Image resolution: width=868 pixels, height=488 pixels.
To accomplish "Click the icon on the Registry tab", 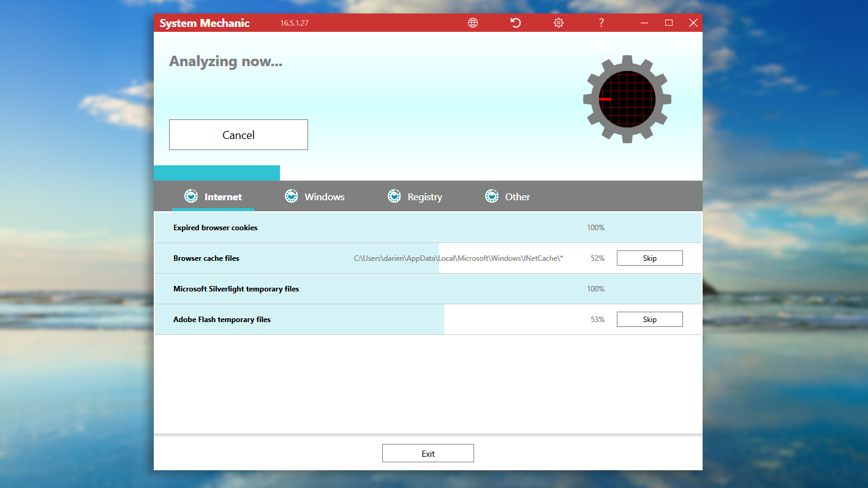I will pyautogui.click(x=394, y=196).
